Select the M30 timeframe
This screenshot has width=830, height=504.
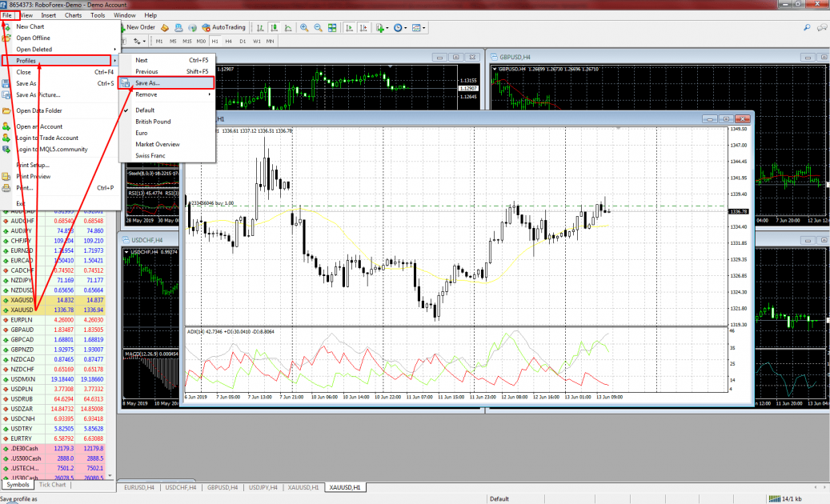(201, 41)
